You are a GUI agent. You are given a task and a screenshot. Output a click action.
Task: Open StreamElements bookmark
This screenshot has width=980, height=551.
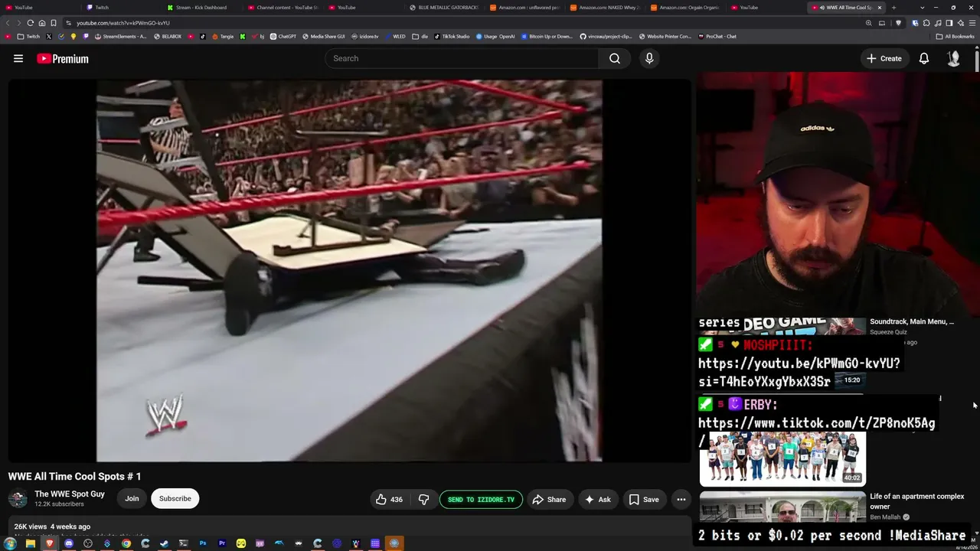[121, 36]
